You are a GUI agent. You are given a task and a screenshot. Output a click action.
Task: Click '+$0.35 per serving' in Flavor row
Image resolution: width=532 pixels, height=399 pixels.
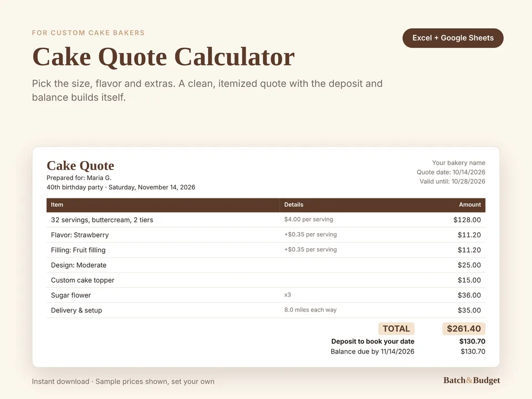click(310, 234)
